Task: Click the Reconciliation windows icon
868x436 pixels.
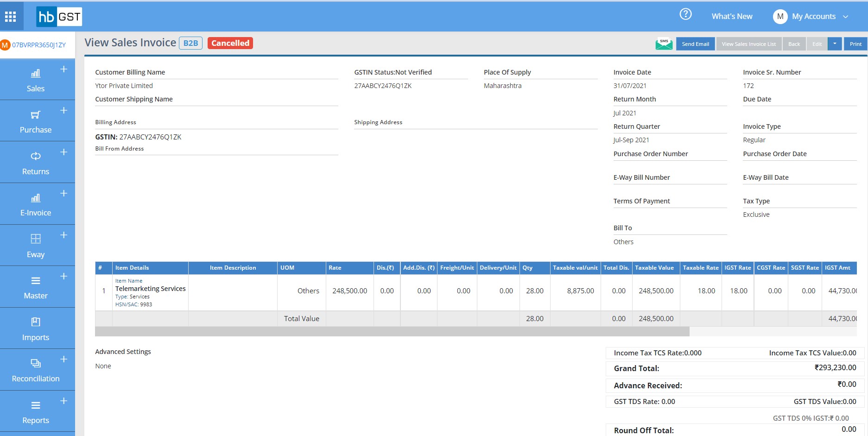Action: click(36, 363)
